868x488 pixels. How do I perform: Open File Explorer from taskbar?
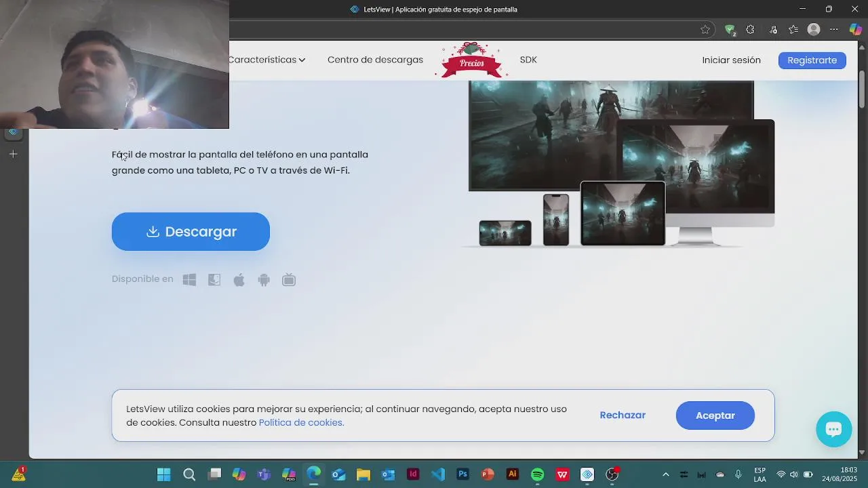click(363, 474)
